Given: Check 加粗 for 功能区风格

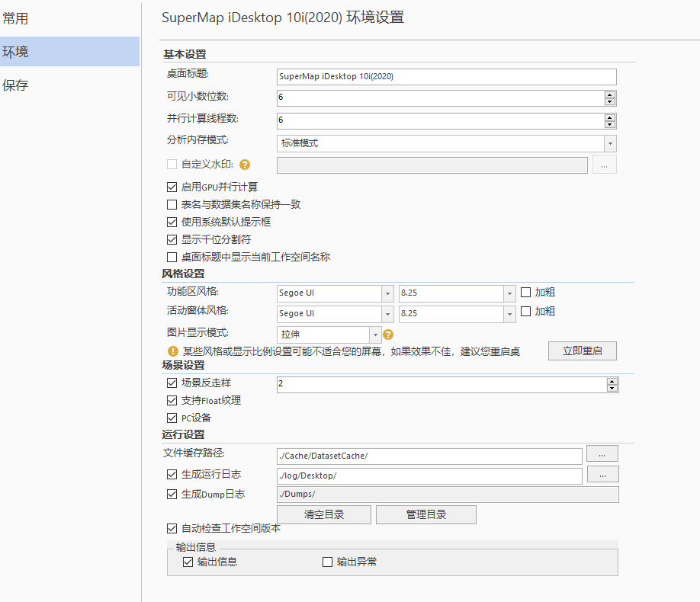Looking at the screenshot, I should [526, 293].
